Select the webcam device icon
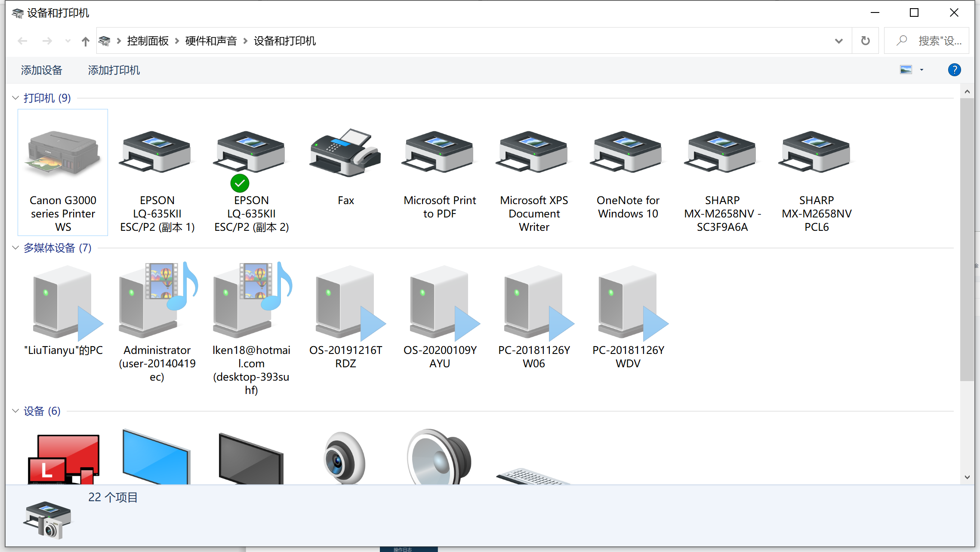980x552 pixels. (x=345, y=458)
